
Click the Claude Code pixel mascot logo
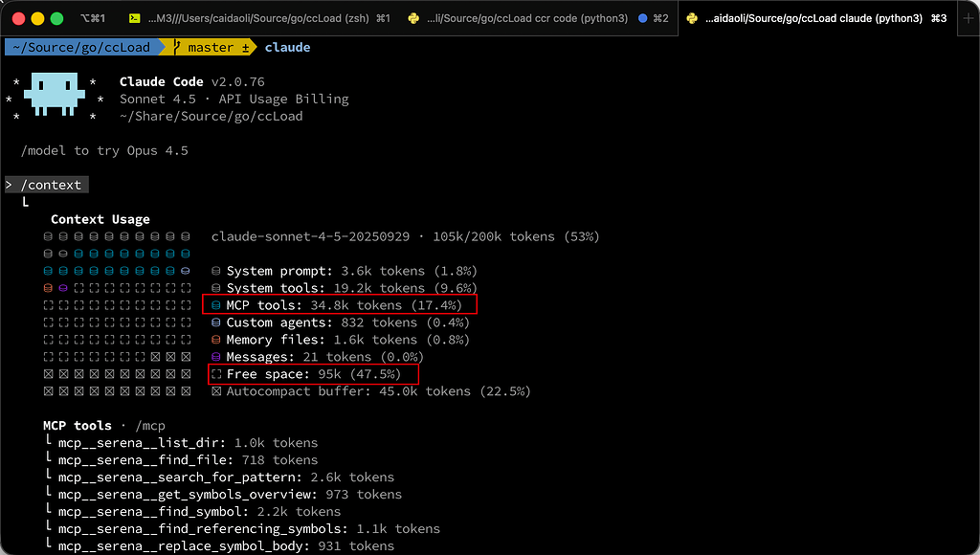(55, 94)
